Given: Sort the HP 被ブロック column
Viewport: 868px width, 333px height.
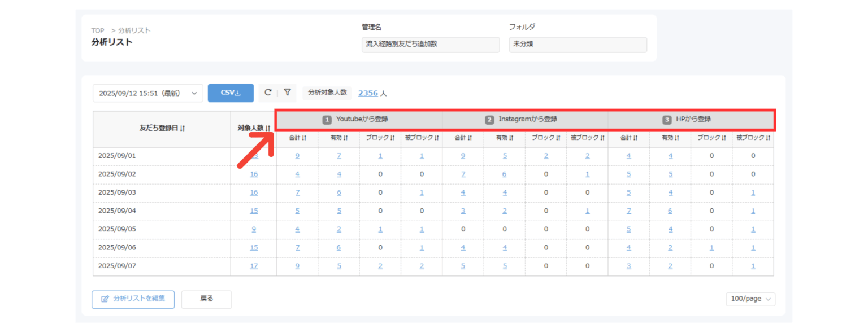Looking at the screenshot, I should pyautogui.click(x=768, y=138).
